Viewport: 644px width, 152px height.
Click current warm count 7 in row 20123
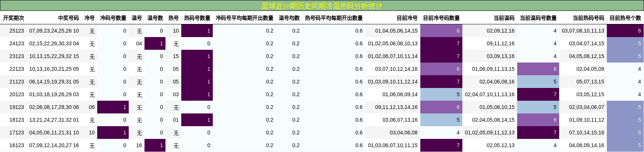538,94
